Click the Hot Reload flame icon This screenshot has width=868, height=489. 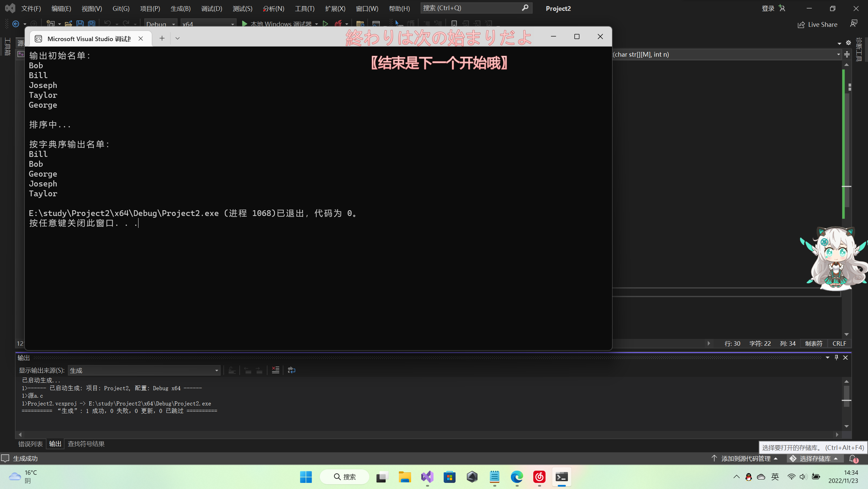click(338, 24)
